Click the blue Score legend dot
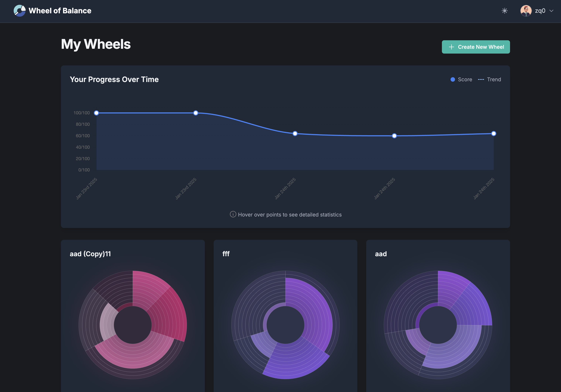Screen dimensions: 561x392 [453, 79]
